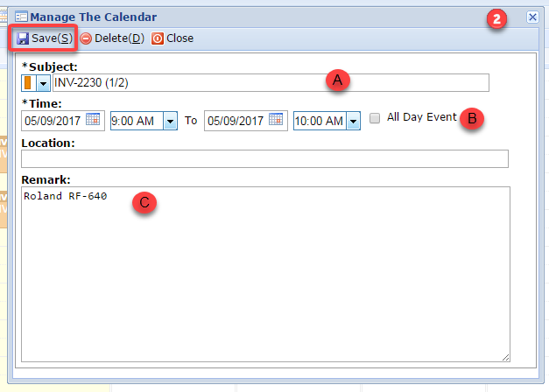Open the 10:00 AM end time dropdown
This screenshot has height=392, width=549.
[353, 121]
